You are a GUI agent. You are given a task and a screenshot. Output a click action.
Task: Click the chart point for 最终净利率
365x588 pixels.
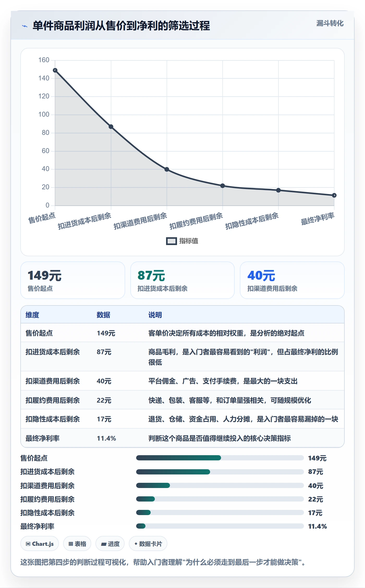[334, 195]
